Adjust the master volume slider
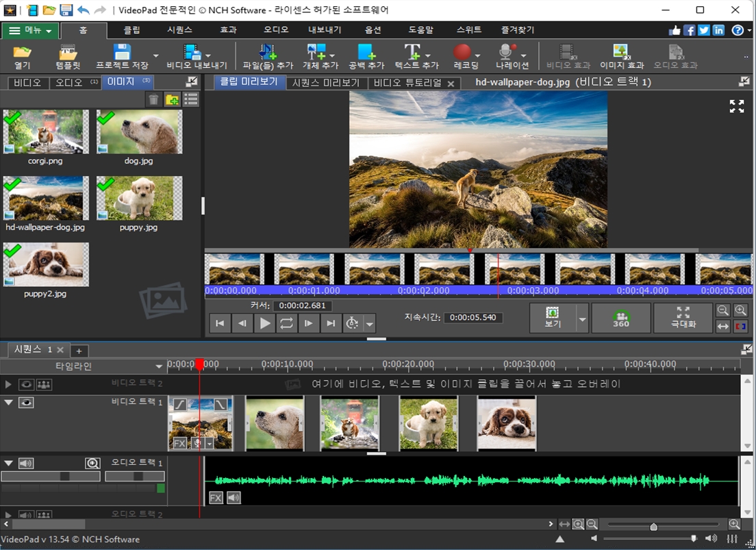This screenshot has height=550, width=756. (x=693, y=538)
